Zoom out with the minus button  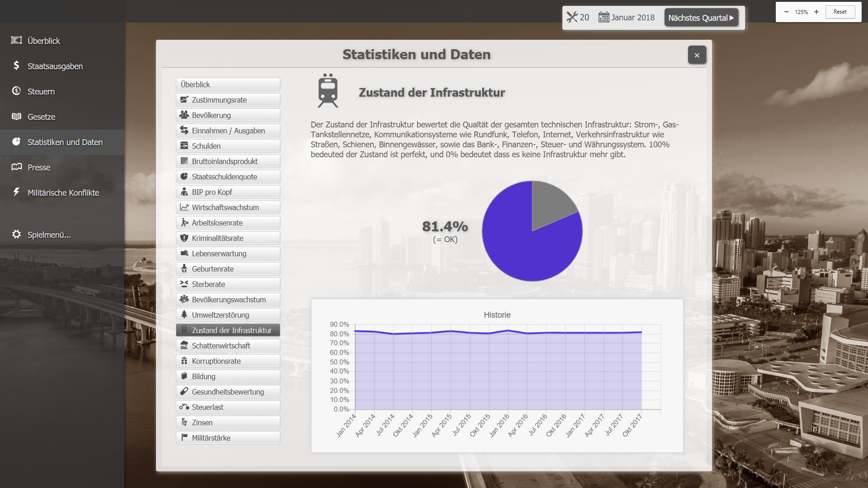[787, 12]
